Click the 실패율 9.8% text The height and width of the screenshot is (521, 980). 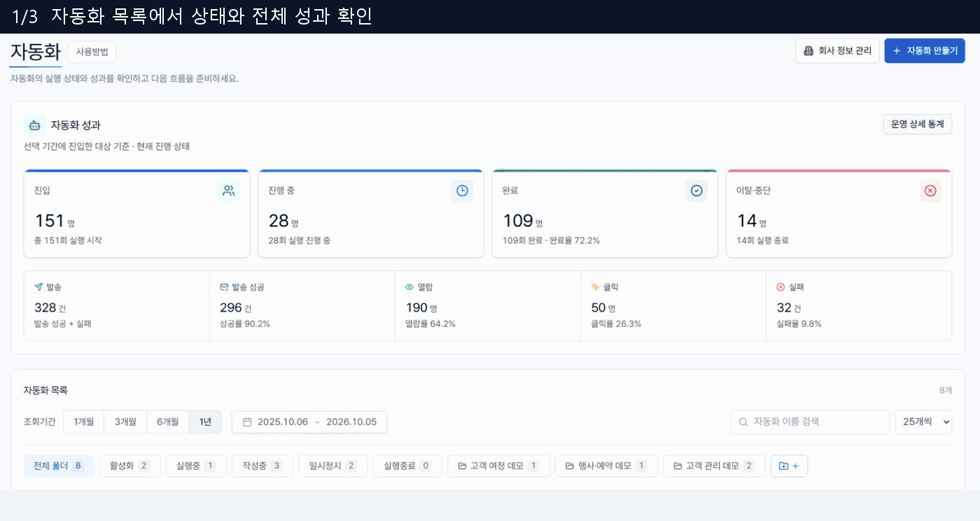tap(799, 324)
